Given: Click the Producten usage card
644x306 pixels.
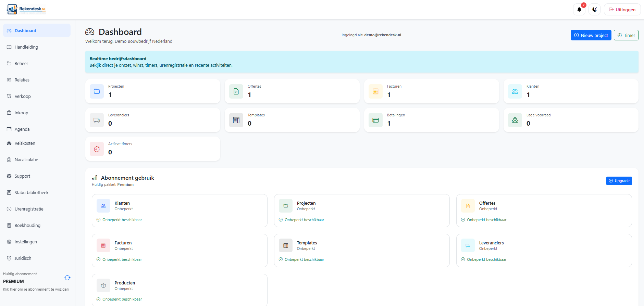Looking at the screenshot, I should [x=179, y=290].
